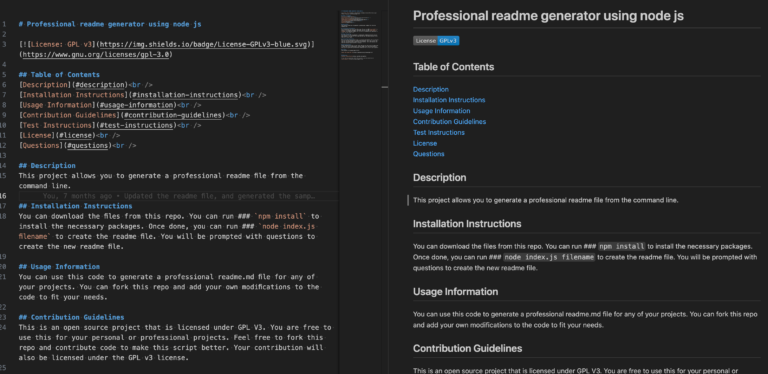
Task: Open Test Instructions link in preview contents
Action: click(x=439, y=132)
